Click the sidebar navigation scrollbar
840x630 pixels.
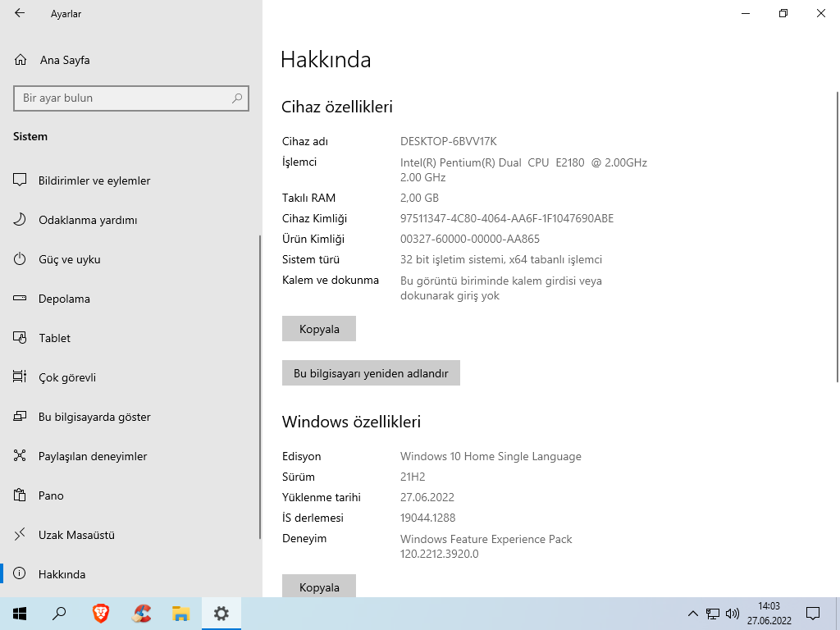click(x=260, y=387)
